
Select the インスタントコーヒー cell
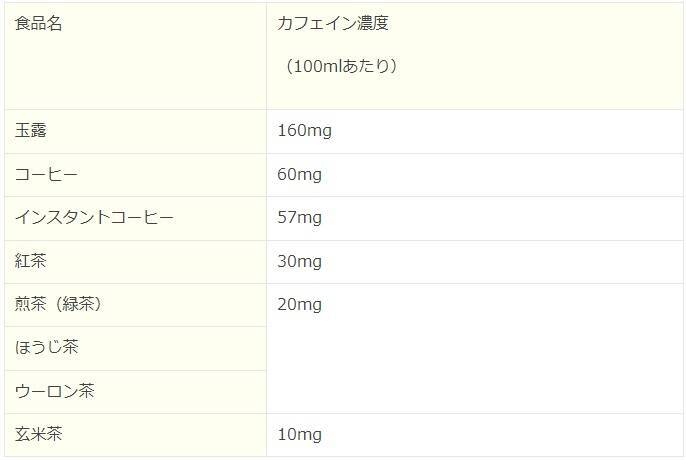tap(94, 218)
